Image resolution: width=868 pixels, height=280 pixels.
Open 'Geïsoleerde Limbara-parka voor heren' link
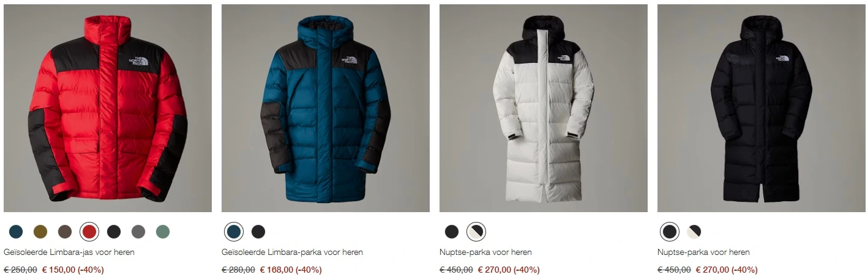[292, 252]
